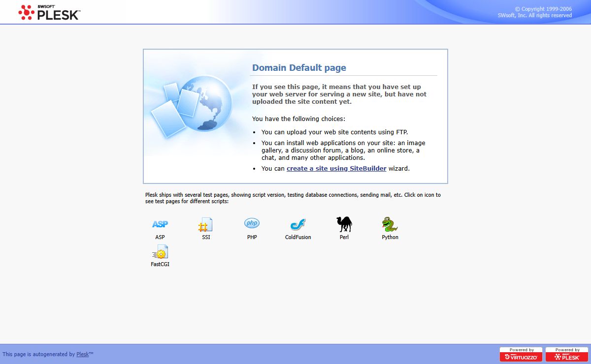Click the SWsoft Plesk logo
The width and height of the screenshot is (591, 364).
tap(49, 12)
